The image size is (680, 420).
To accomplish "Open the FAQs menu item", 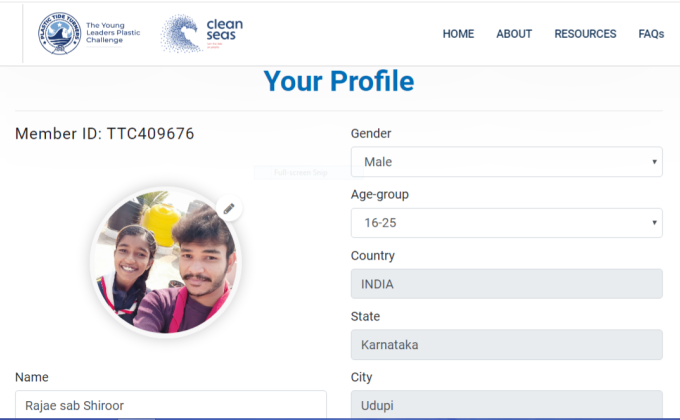I will [651, 34].
